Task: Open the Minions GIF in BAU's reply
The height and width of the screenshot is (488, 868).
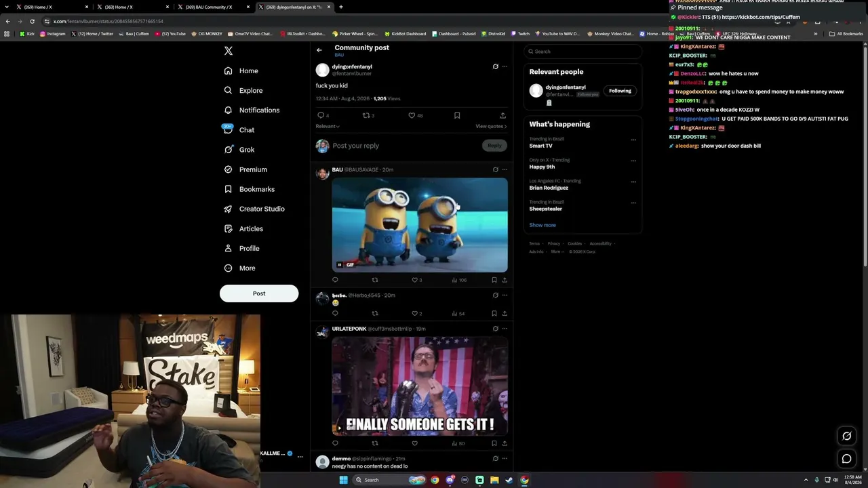Action: click(420, 225)
